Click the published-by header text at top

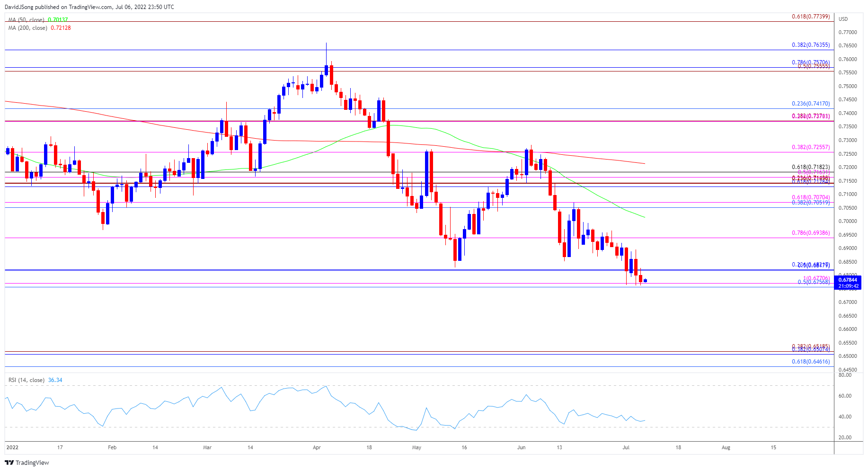click(x=89, y=7)
